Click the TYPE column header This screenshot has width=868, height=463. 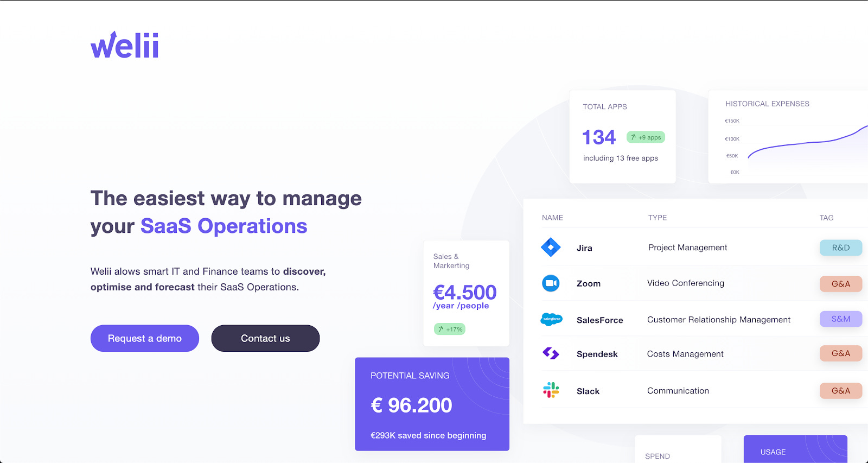coord(658,218)
